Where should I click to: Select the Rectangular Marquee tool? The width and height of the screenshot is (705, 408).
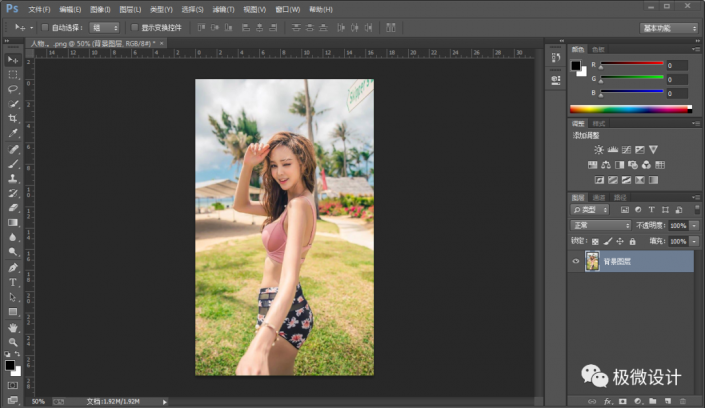[x=13, y=75]
